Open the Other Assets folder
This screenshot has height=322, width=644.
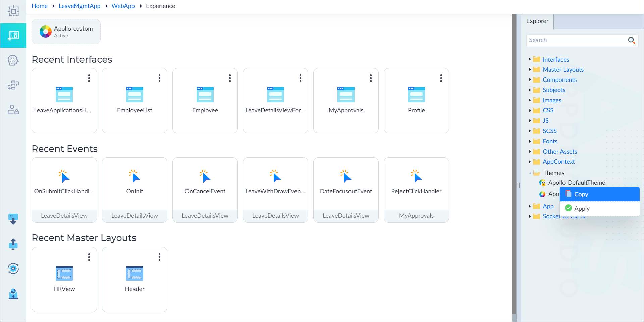[560, 152]
